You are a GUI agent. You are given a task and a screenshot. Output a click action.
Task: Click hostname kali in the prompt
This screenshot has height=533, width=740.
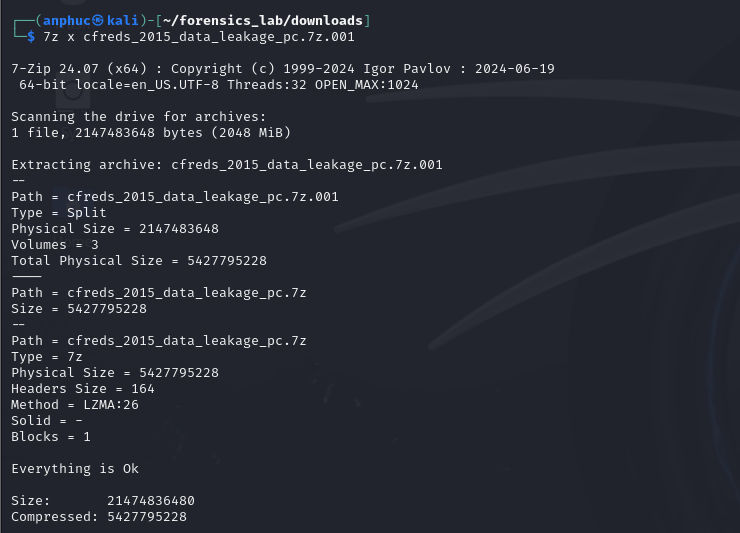123,21
